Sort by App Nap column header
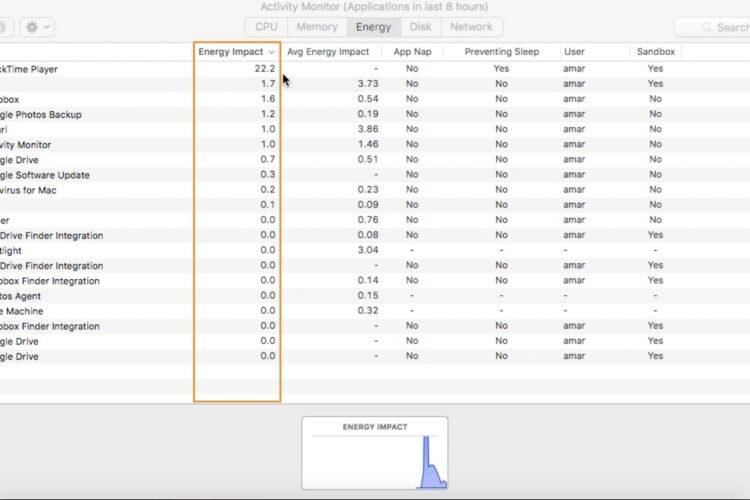 (412, 52)
